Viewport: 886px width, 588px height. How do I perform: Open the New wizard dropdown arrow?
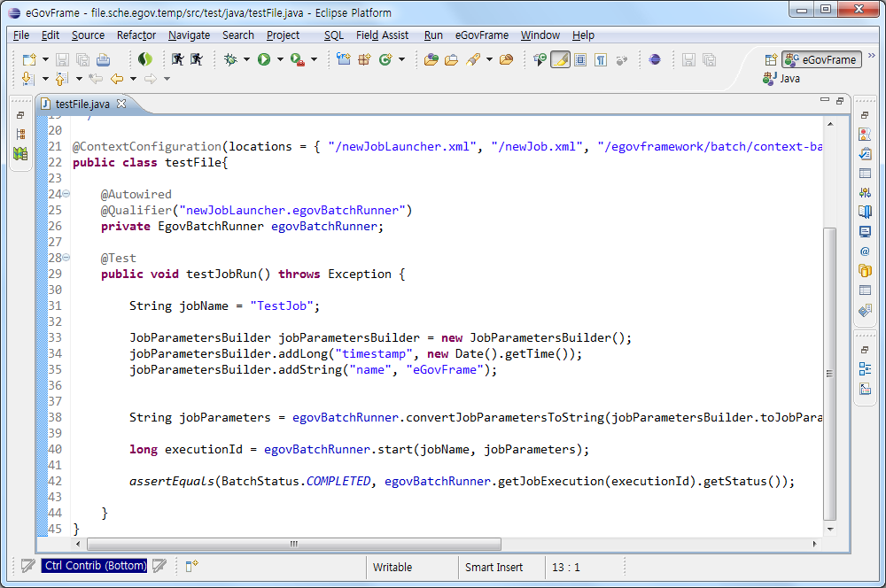44,59
